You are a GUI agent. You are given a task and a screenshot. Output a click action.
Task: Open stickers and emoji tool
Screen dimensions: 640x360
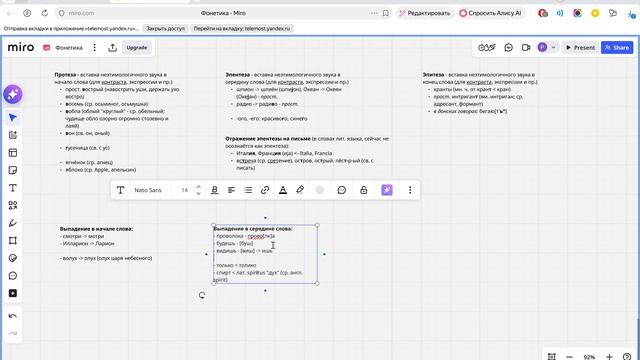13,258
